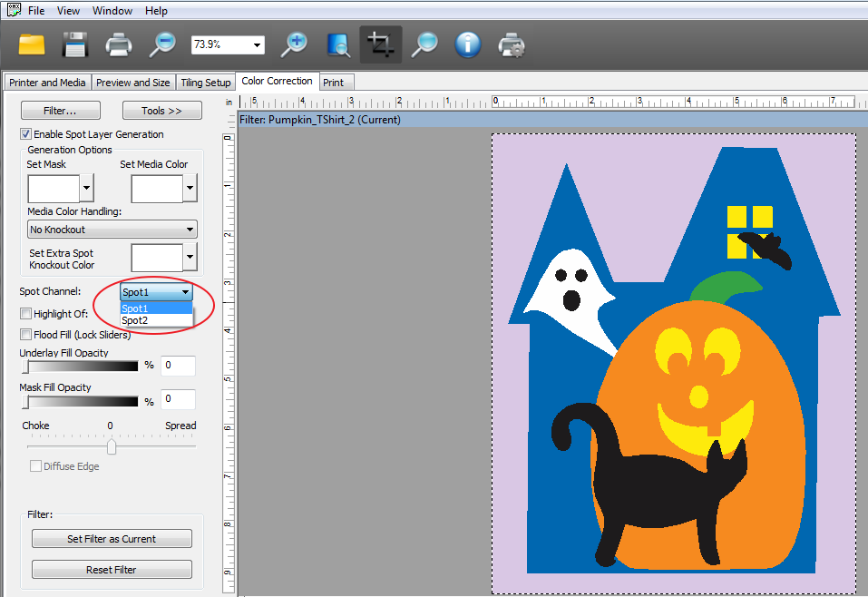Image resolution: width=868 pixels, height=597 pixels.
Task: Click the Underlay Fill Opacity percent field
Action: [179, 366]
